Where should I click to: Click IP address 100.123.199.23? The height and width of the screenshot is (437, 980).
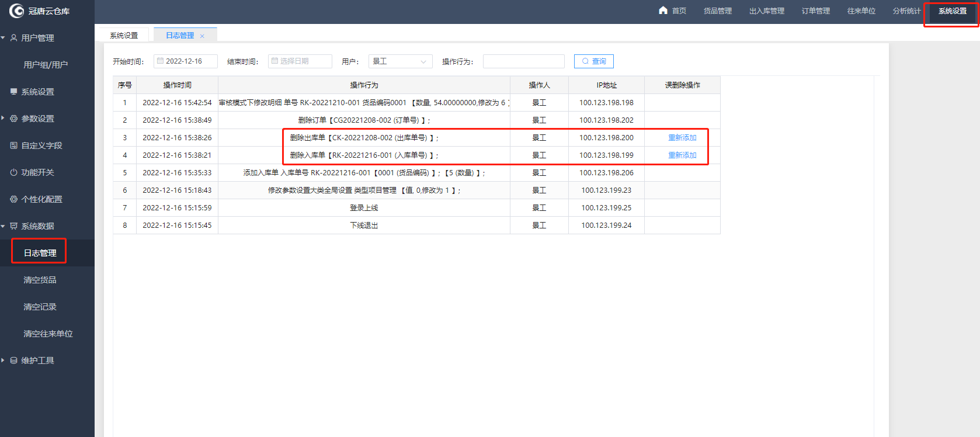(x=606, y=190)
